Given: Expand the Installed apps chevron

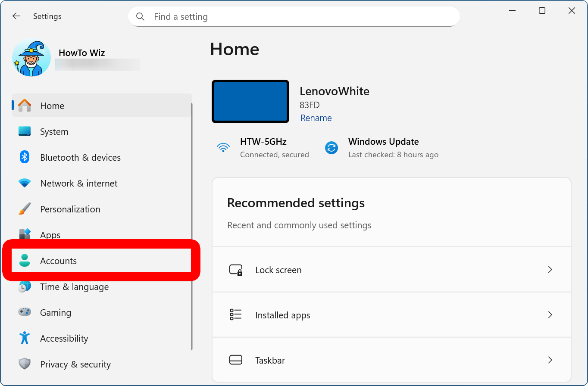Looking at the screenshot, I should coord(550,315).
